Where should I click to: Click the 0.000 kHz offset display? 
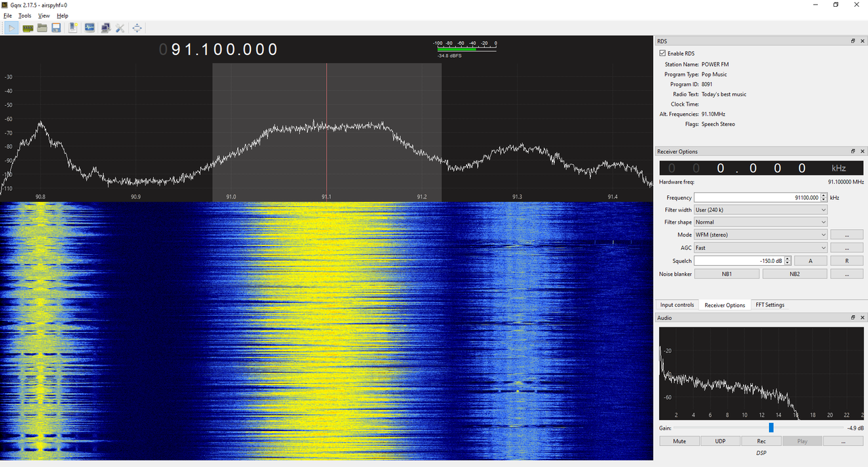coord(762,168)
